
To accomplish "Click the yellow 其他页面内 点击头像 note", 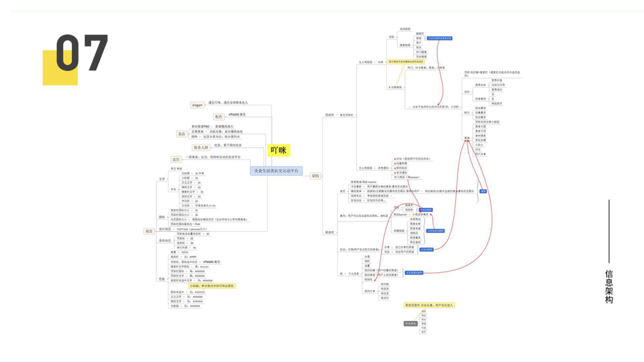I will [x=429, y=305].
